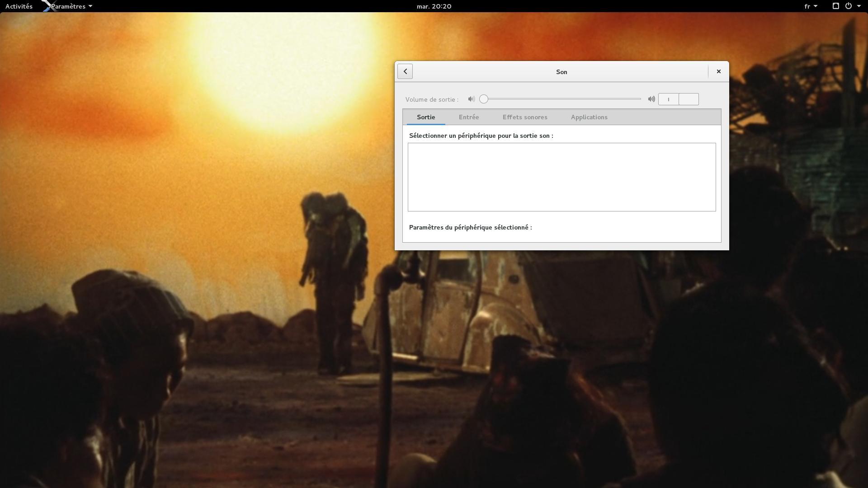Open the fr keyboard layout dropdown
Image resolution: width=868 pixels, height=488 pixels.
pyautogui.click(x=810, y=6)
